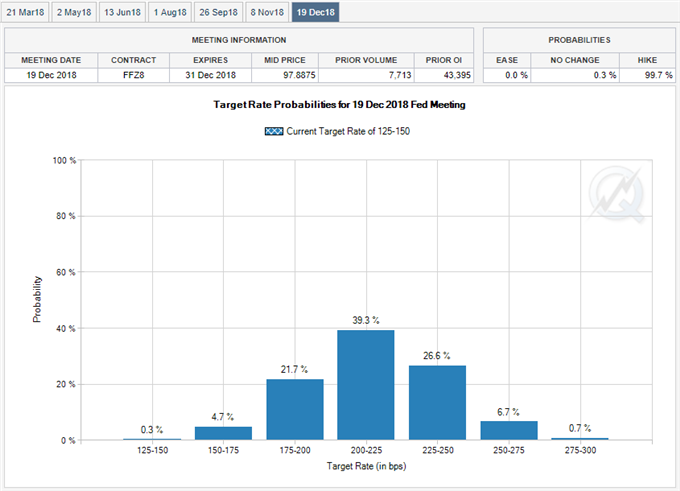Click the 6.7 % bar data label
The width and height of the screenshot is (680, 491).
(x=508, y=412)
